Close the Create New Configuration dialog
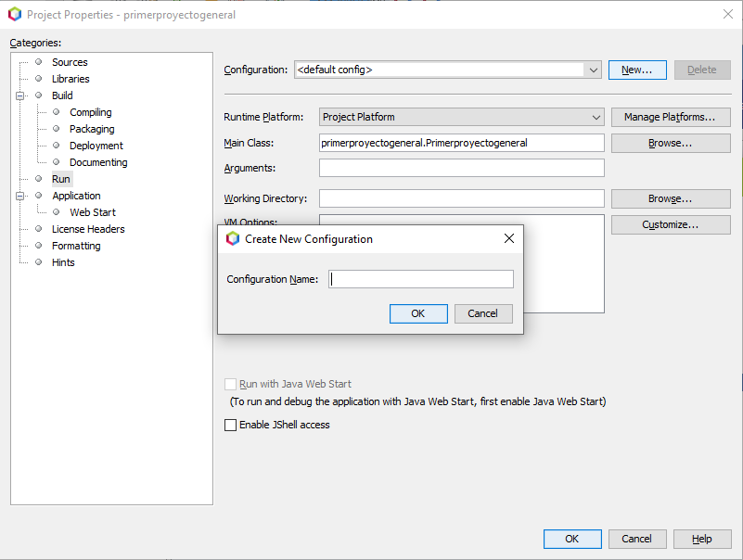 pos(508,239)
